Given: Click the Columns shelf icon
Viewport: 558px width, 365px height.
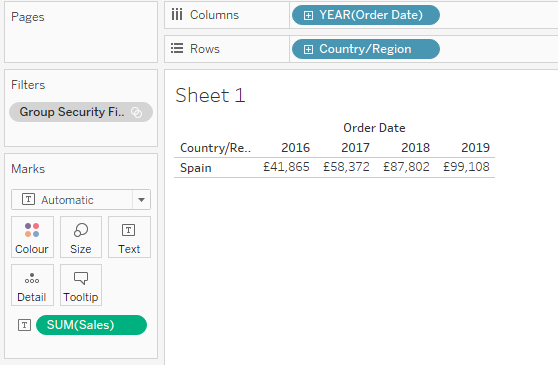Looking at the screenshot, I should (177, 15).
